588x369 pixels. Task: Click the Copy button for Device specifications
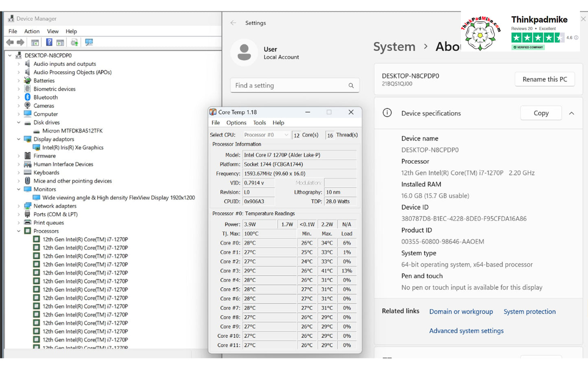click(x=541, y=113)
